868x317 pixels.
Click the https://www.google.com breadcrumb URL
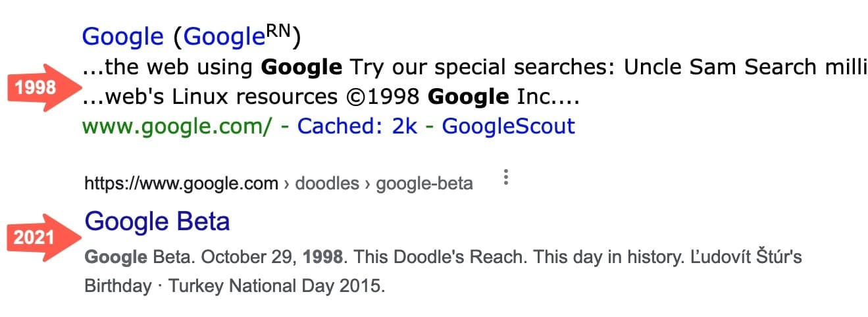(x=181, y=183)
